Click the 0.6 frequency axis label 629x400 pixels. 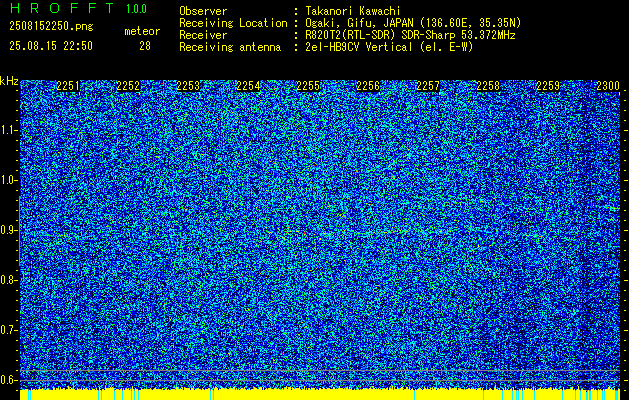click(7, 380)
